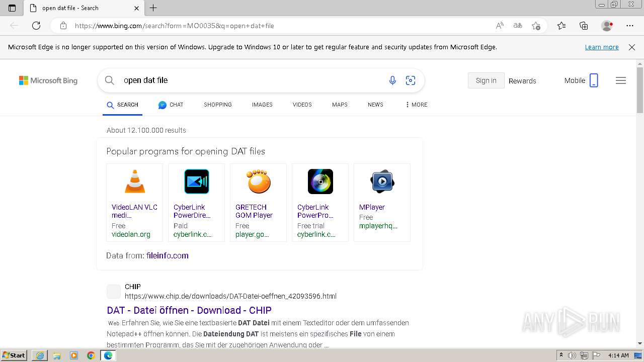
Task: View site information lock icon
Action: click(63, 26)
